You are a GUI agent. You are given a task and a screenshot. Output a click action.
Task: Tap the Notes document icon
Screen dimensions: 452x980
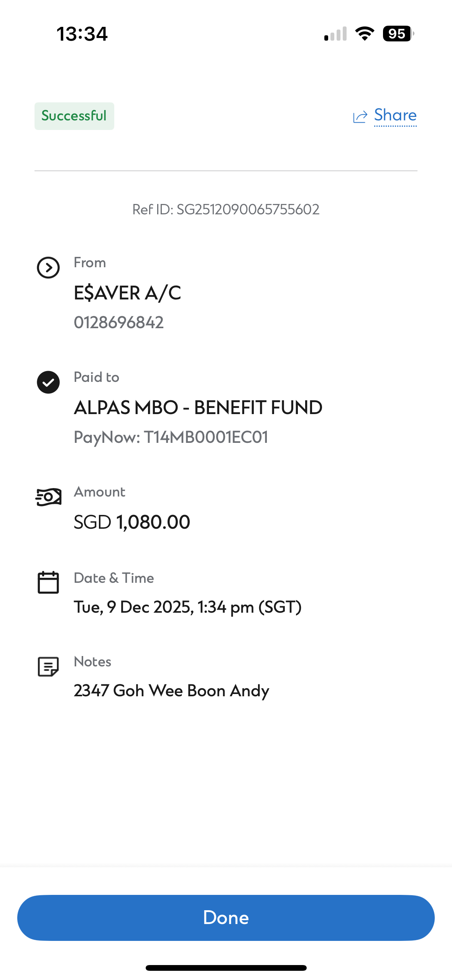click(x=48, y=666)
